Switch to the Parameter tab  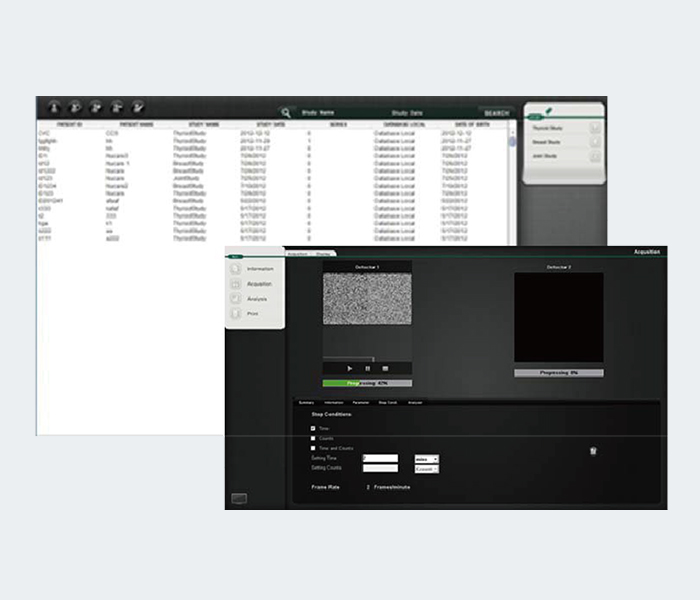click(361, 403)
